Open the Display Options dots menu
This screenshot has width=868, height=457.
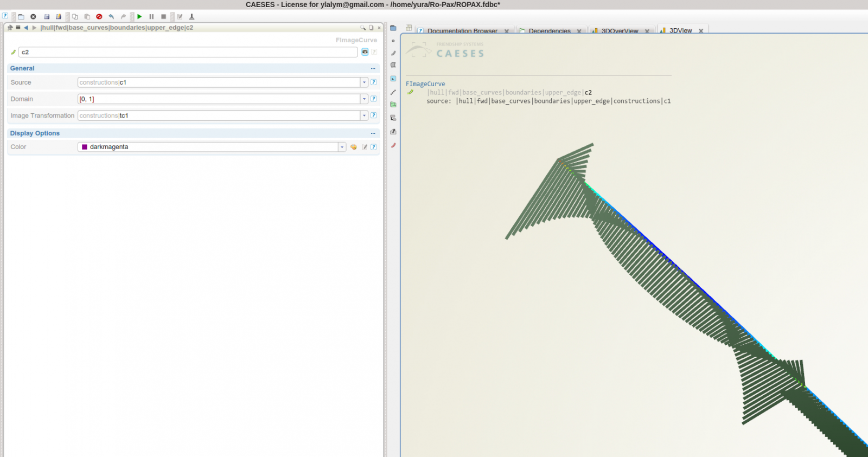pyautogui.click(x=373, y=133)
